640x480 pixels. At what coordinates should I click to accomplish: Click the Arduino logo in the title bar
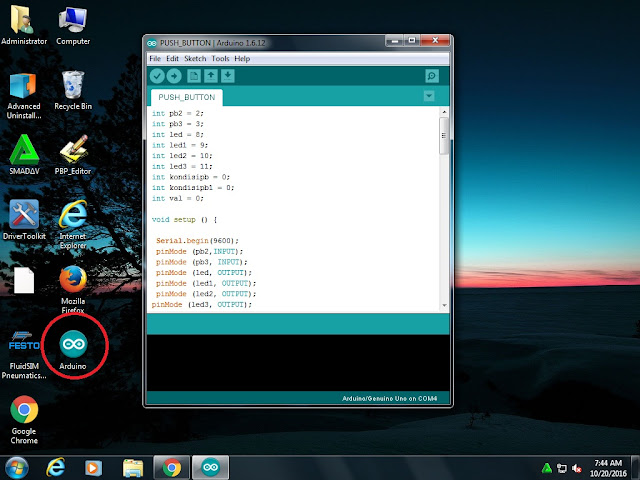coord(152,43)
